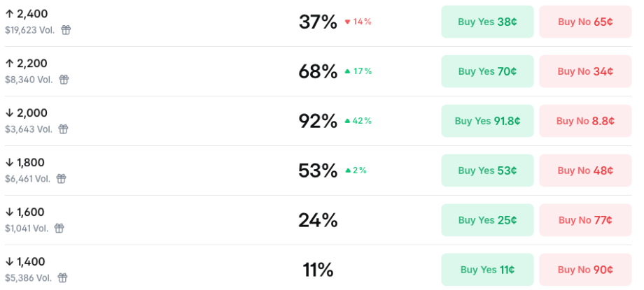Hit Buy No 90¢ button
The height and width of the screenshot is (290, 644).
click(x=585, y=270)
